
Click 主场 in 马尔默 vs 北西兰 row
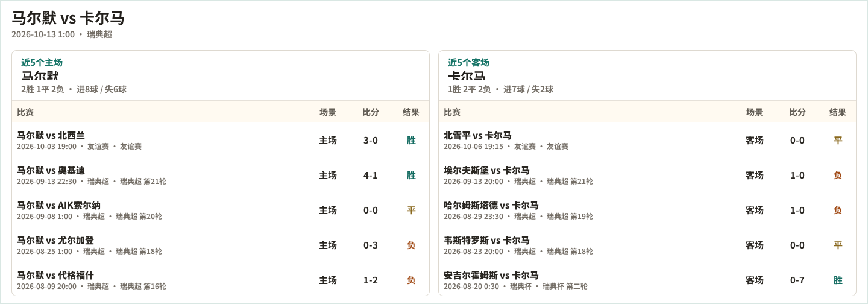tap(328, 140)
